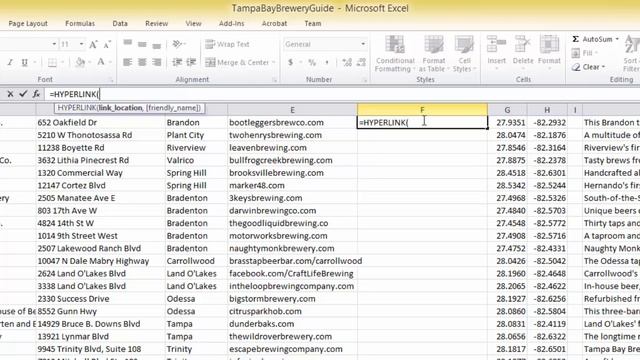The height and width of the screenshot is (360, 640).
Task: Increase decimal places
Action: pos(347,62)
